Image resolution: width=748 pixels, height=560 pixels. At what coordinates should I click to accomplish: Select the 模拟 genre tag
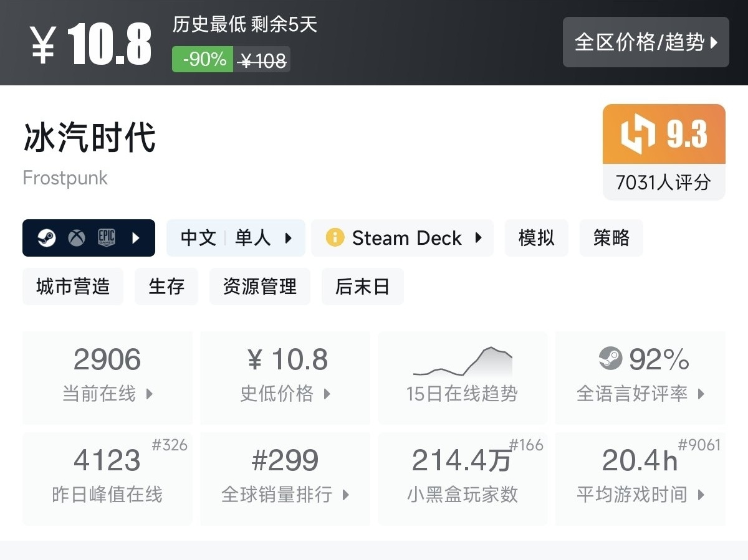point(536,238)
